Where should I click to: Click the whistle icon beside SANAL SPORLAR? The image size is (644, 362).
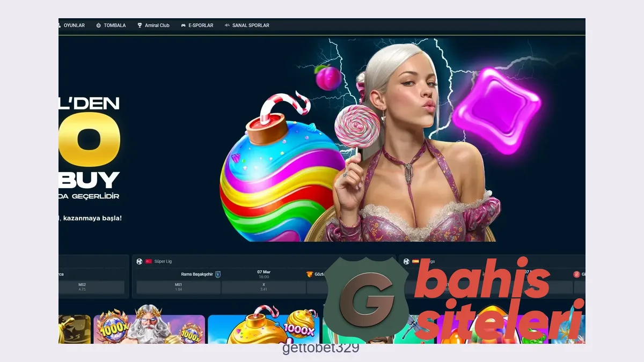click(227, 25)
